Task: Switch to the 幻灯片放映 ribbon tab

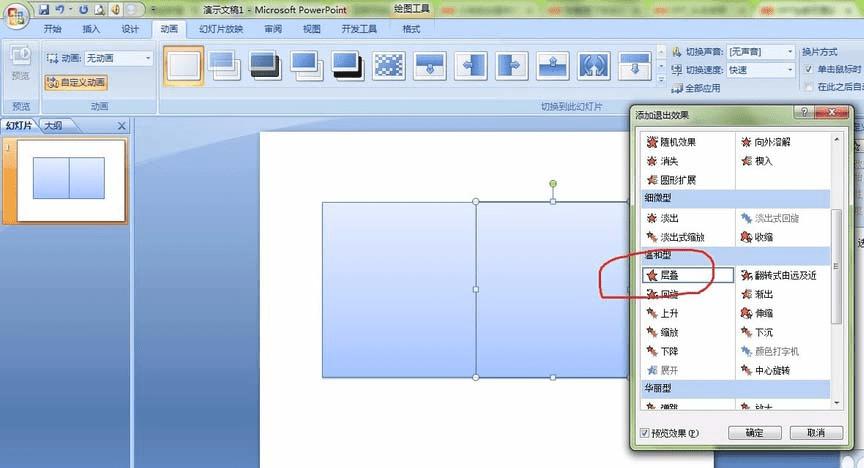Action: coord(221,29)
